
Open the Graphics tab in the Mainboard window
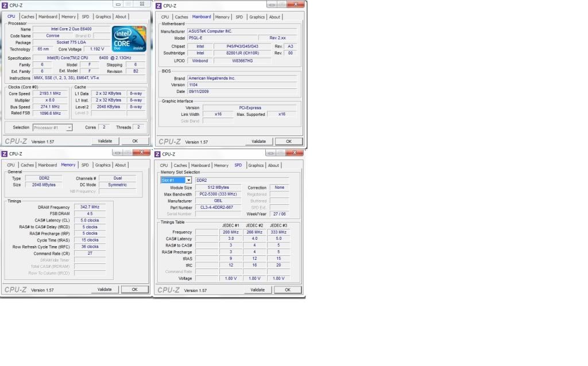pyautogui.click(x=257, y=17)
